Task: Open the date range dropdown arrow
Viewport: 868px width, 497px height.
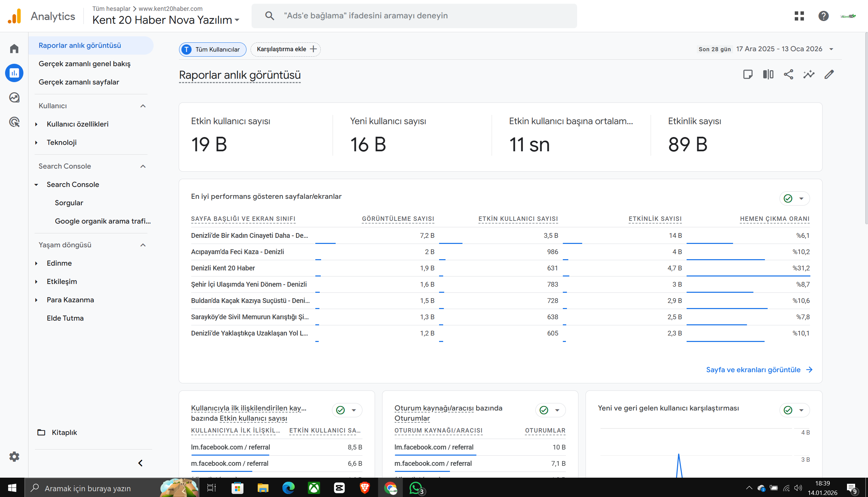Action: [831, 49]
